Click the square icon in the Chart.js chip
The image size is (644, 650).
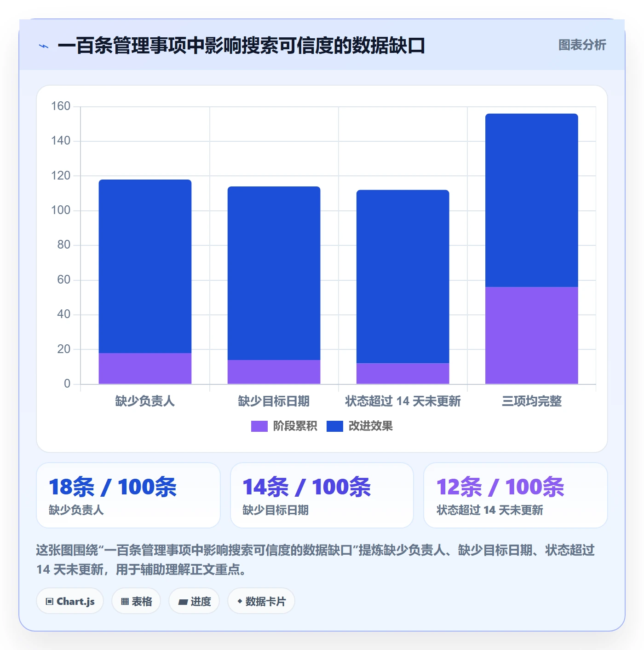pos(50,602)
